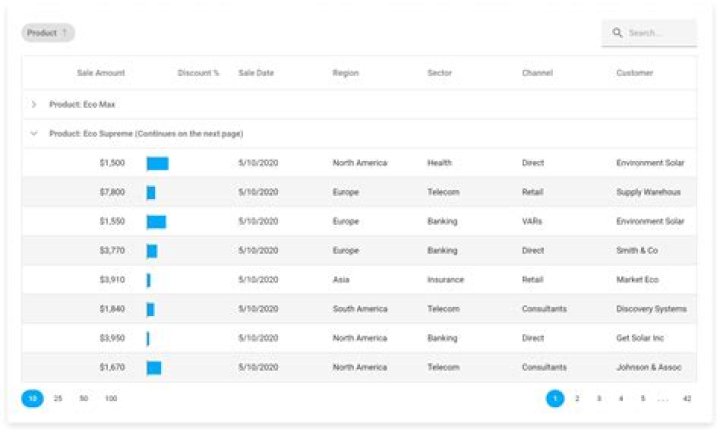Select page size 10

[33, 398]
